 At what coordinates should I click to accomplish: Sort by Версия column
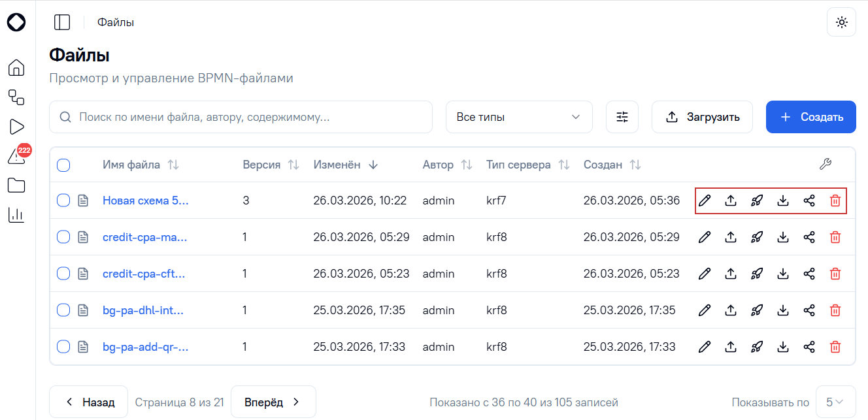pos(271,165)
